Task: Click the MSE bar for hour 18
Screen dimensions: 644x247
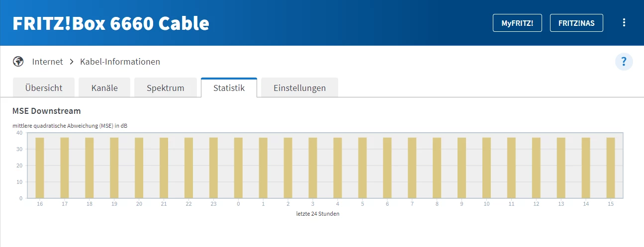Action: pos(90,168)
